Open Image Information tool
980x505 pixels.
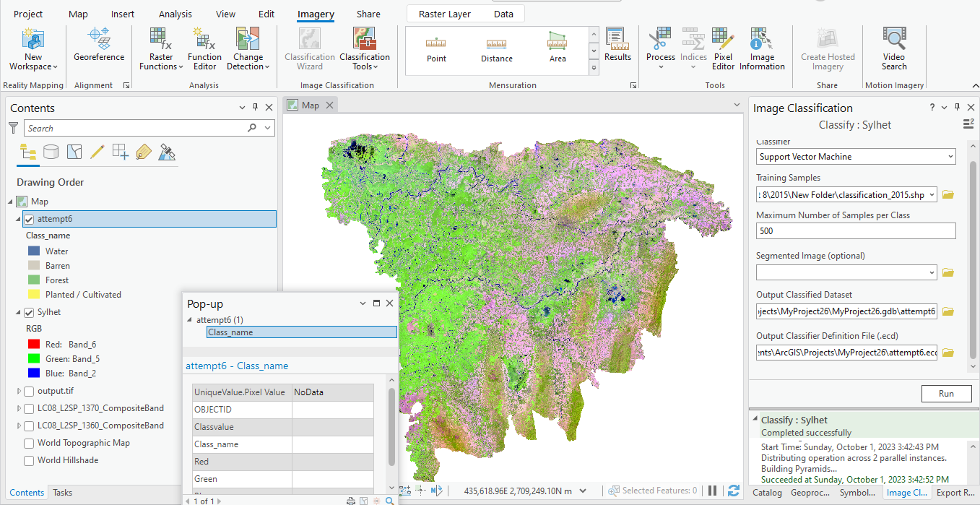pos(761,48)
